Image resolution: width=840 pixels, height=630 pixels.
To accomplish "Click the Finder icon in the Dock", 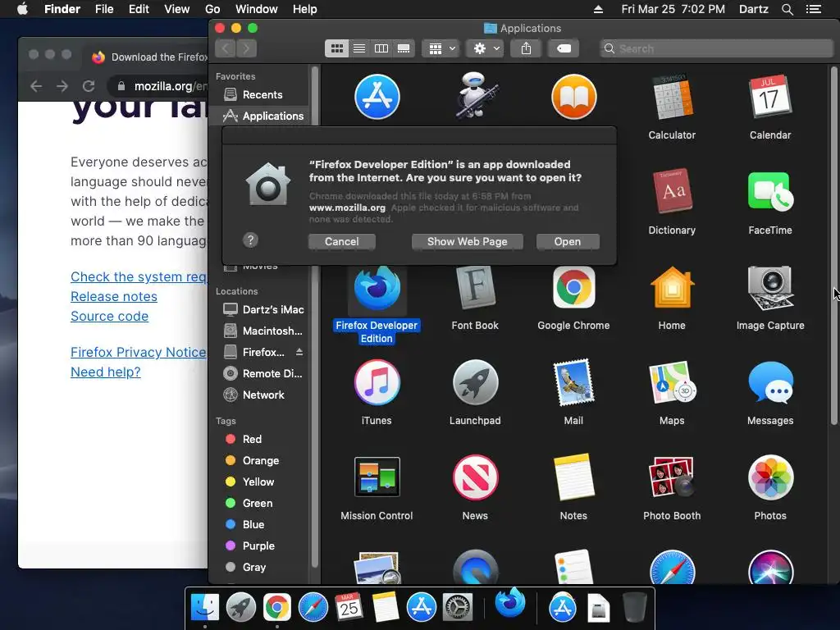I will click(204, 608).
